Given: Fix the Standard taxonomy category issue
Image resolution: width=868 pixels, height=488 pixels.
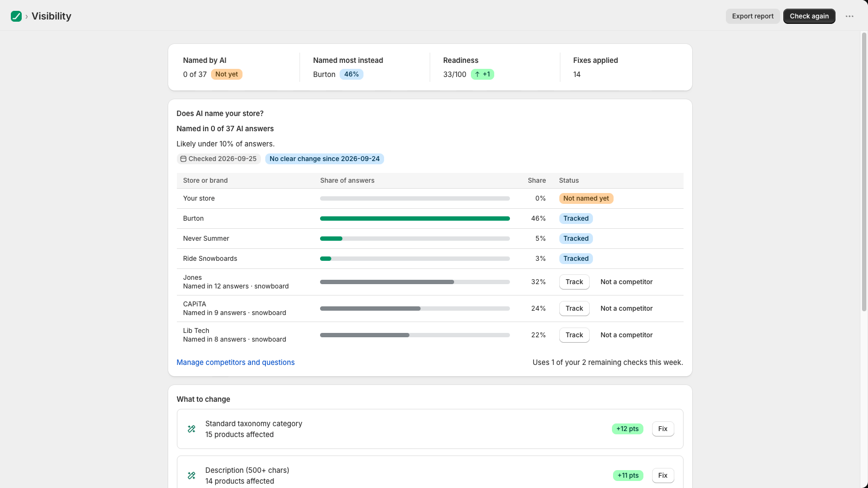Looking at the screenshot, I should [x=663, y=429].
